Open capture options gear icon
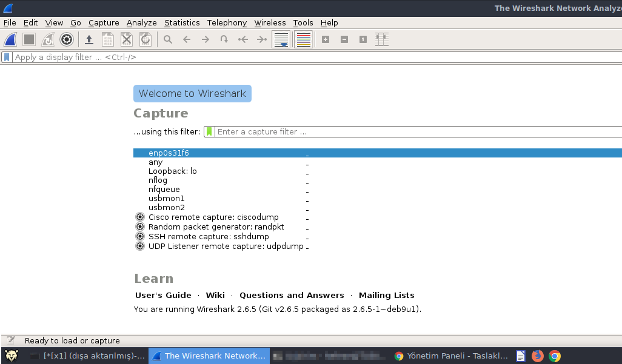Screen dimensions: 622x364 pos(67,39)
